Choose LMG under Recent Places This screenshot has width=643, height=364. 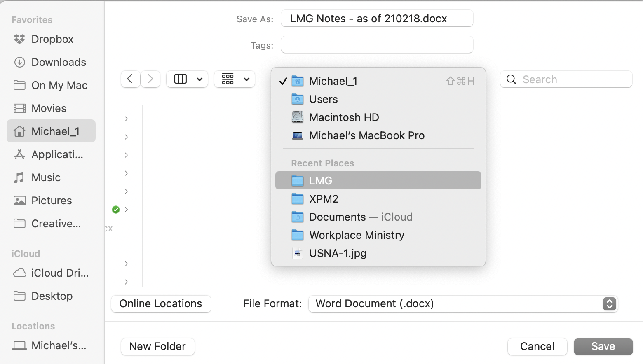pos(378,180)
